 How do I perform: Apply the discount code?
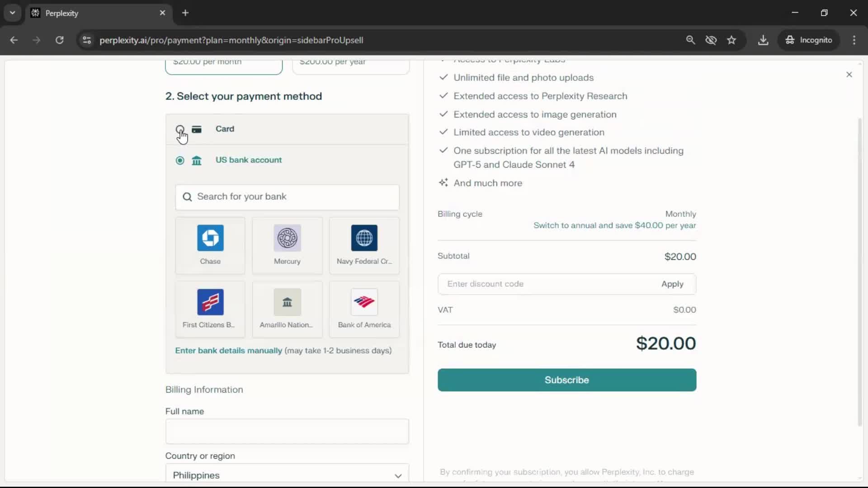672,284
